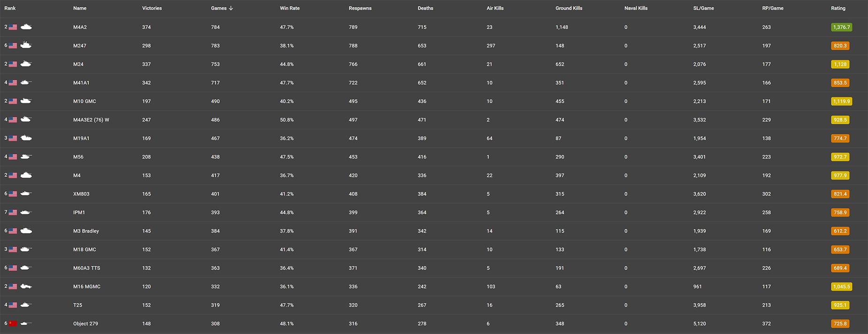Image resolution: width=868 pixels, height=334 pixels.
Task: Click the M19A1 vehicle icon
Action: point(26,138)
